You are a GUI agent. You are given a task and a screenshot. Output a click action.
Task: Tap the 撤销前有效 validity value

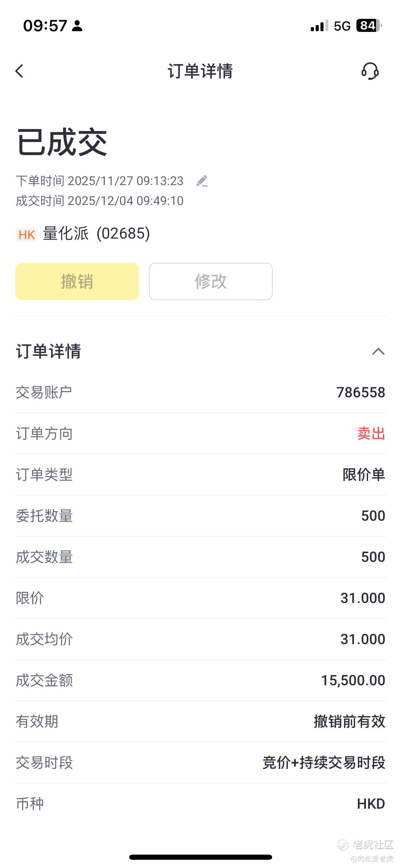[x=349, y=722]
